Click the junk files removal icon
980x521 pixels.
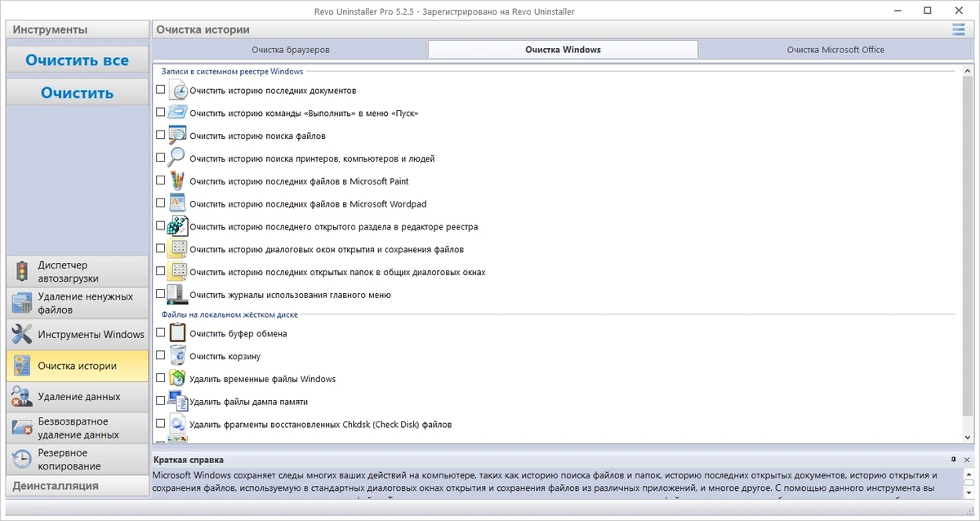click(22, 303)
